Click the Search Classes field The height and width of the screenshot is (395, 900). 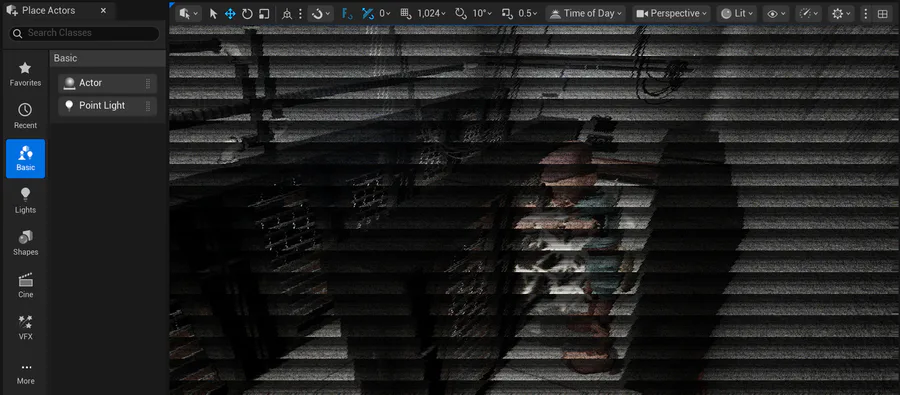coord(84,33)
